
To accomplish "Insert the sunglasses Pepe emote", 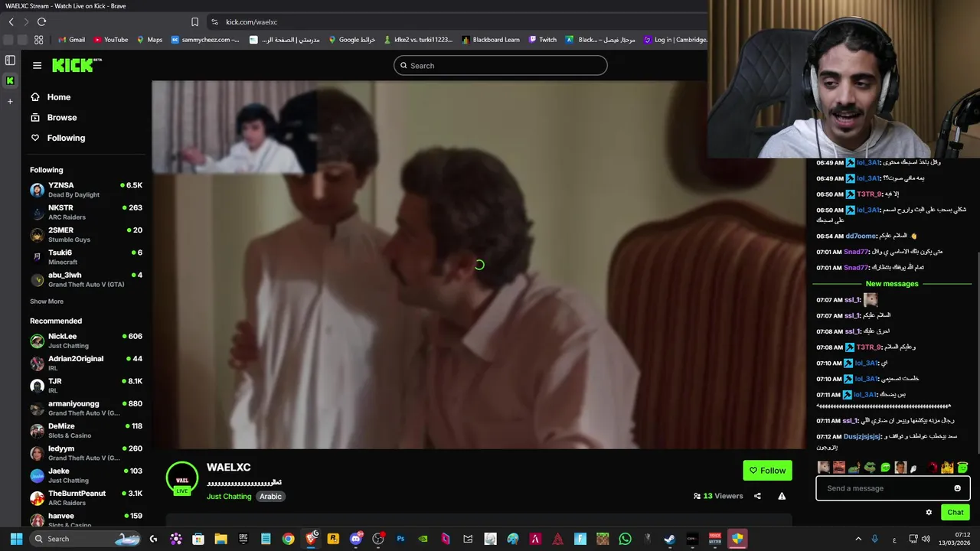I will coord(870,467).
